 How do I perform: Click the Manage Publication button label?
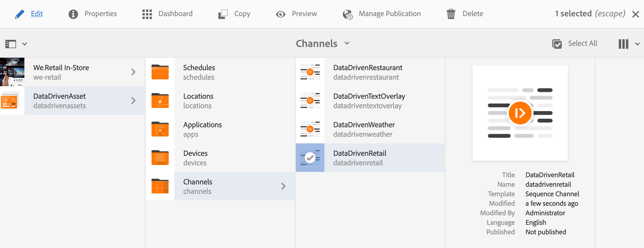click(x=390, y=14)
